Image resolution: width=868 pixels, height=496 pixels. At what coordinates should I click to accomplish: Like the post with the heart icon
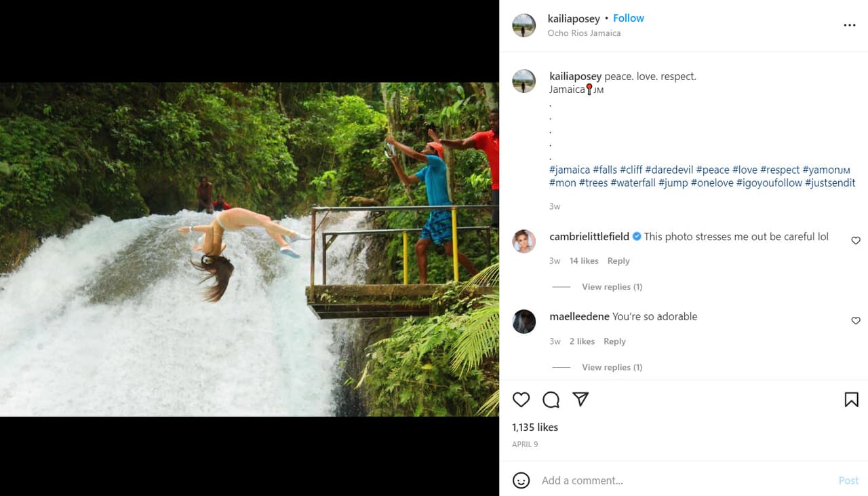521,400
